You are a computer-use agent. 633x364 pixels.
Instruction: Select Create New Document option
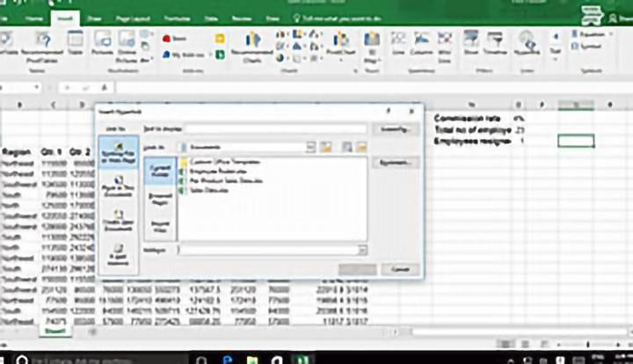click(x=119, y=221)
